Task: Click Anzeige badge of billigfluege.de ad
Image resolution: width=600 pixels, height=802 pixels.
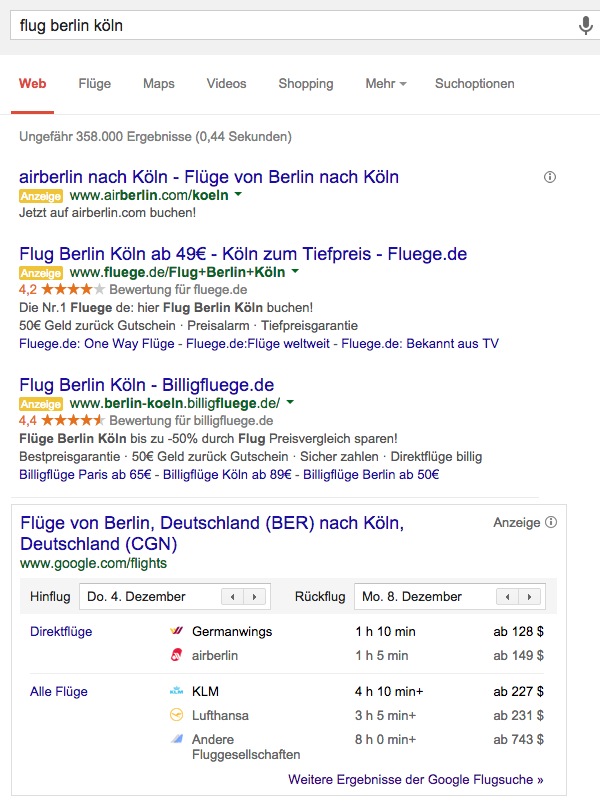Action: tap(41, 404)
